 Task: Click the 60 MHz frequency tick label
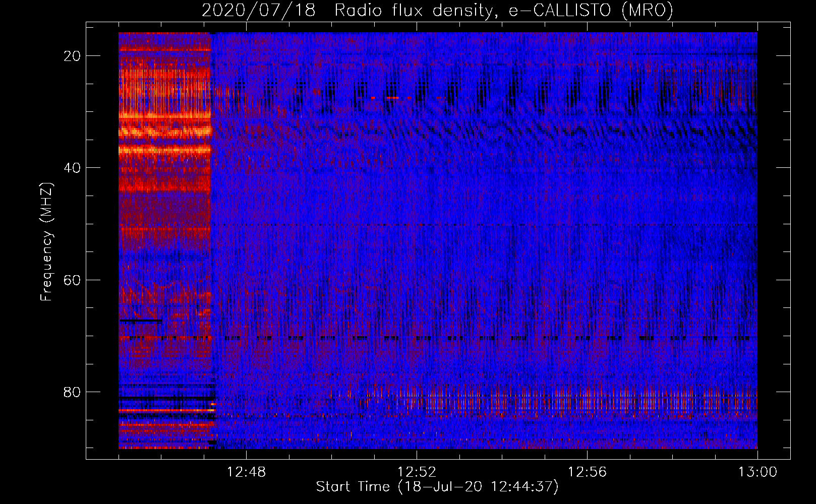[x=72, y=280]
